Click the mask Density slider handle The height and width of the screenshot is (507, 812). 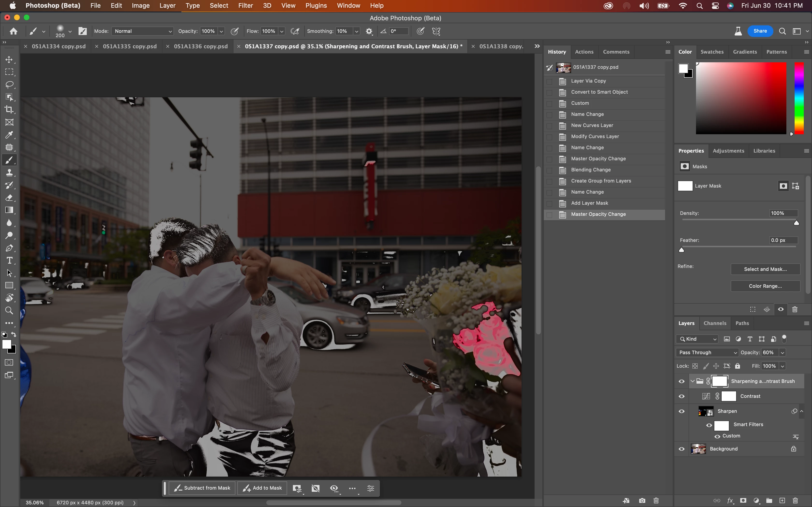(x=796, y=223)
